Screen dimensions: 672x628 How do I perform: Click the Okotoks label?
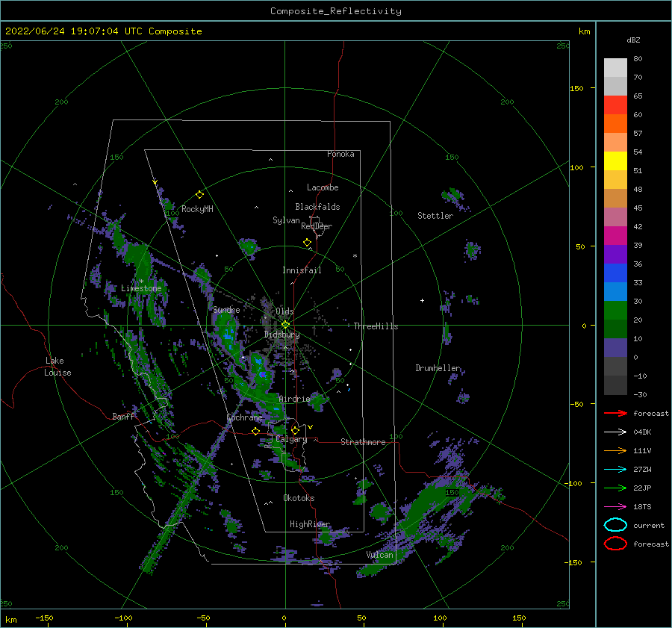[x=299, y=498]
